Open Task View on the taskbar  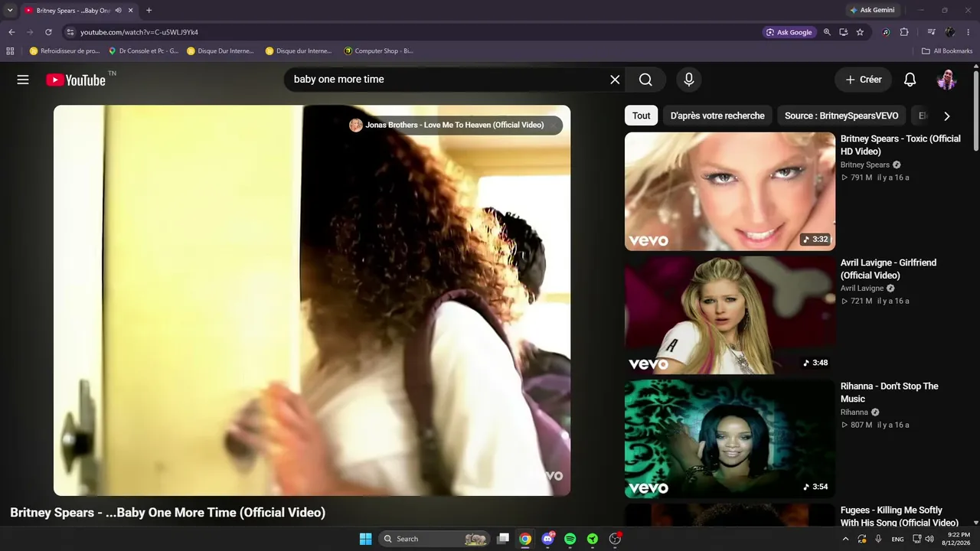click(503, 539)
